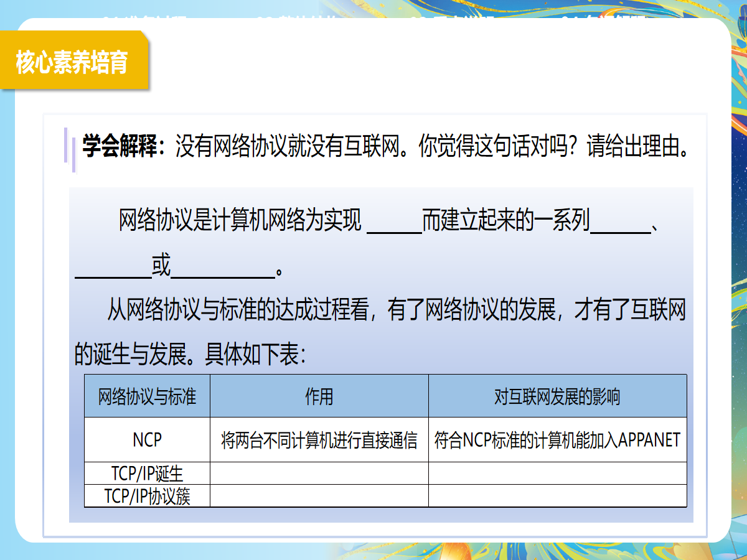Click the NCP table cell

click(x=147, y=439)
